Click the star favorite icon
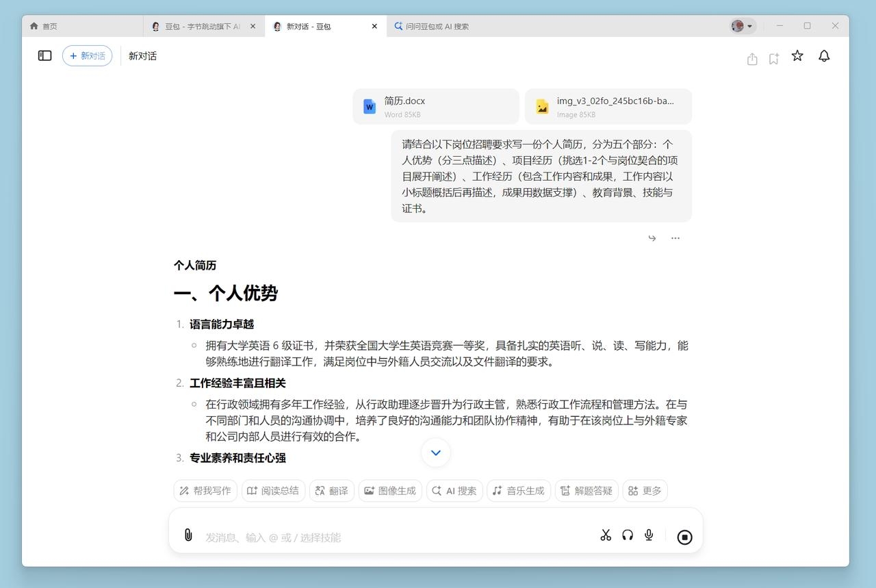Screen dimensions: 876x588 tap(797, 56)
